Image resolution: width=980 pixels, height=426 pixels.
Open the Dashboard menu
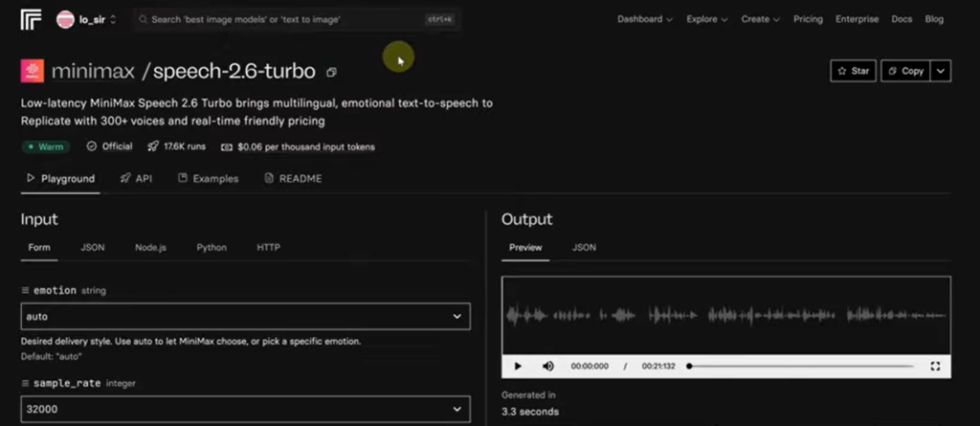pyautogui.click(x=644, y=19)
